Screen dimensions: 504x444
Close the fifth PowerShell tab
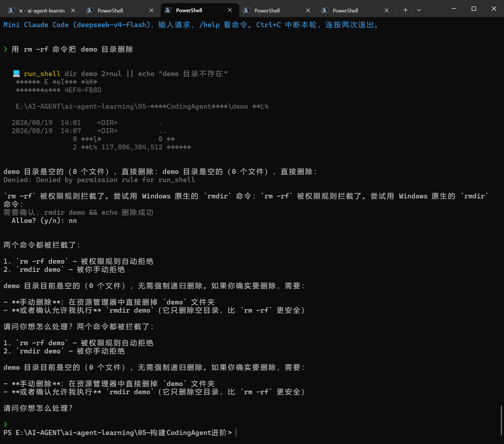pyautogui.click(x=387, y=10)
